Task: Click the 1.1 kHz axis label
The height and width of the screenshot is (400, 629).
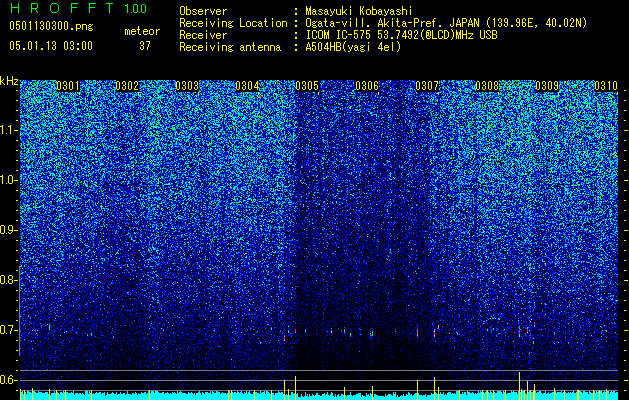Action: (8, 130)
